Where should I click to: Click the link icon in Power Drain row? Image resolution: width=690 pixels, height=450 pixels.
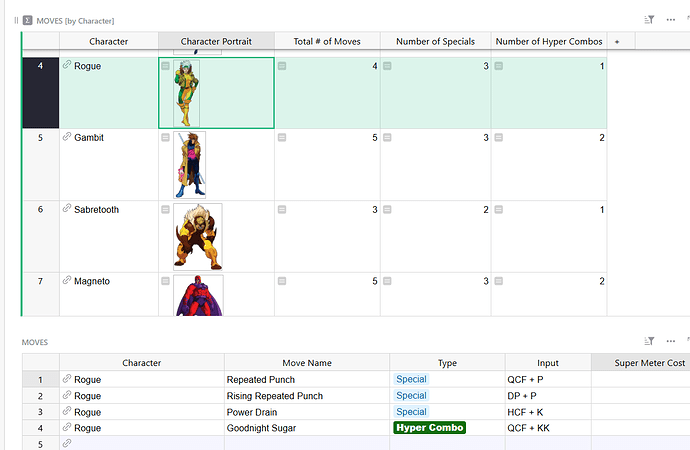click(x=67, y=411)
